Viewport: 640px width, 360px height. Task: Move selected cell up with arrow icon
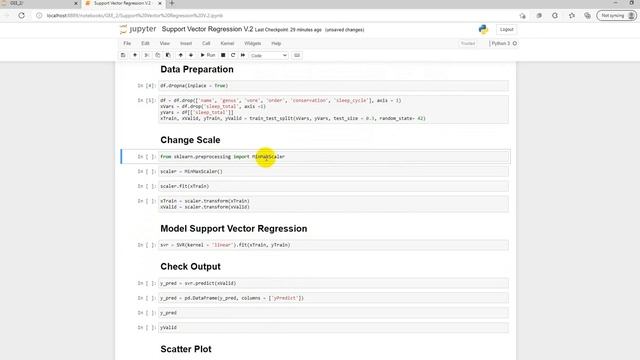[180, 55]
